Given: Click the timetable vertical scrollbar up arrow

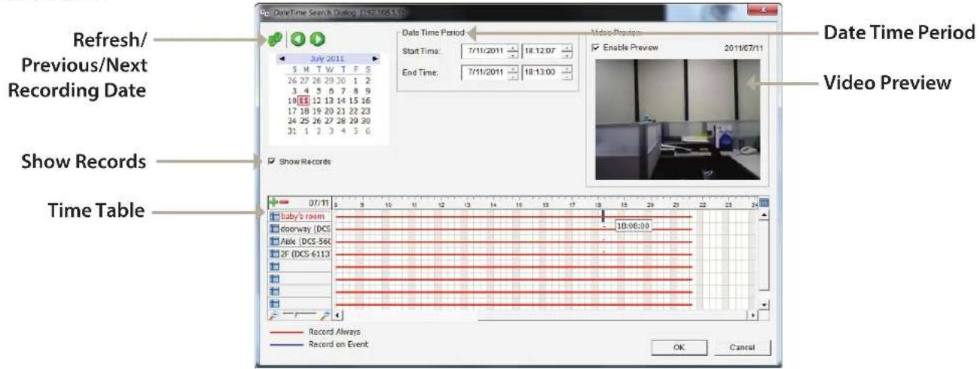Looking at the screenshot, I should [765, 215].
